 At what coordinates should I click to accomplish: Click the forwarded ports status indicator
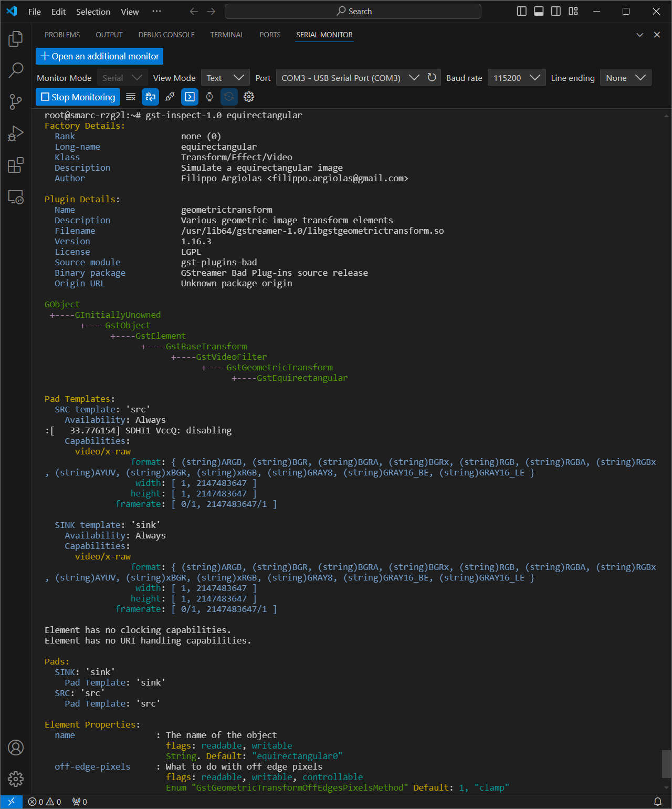click(80, 802)
